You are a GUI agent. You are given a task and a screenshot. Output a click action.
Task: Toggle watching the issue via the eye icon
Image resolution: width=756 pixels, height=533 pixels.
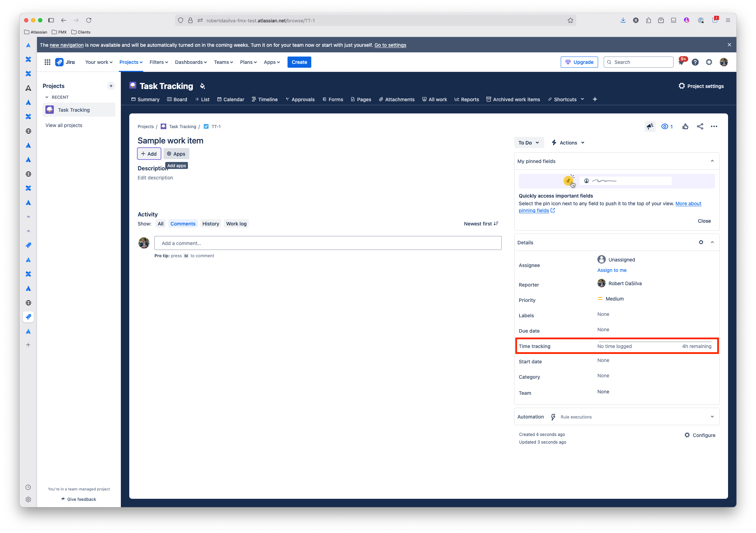(x=665, y=126)
